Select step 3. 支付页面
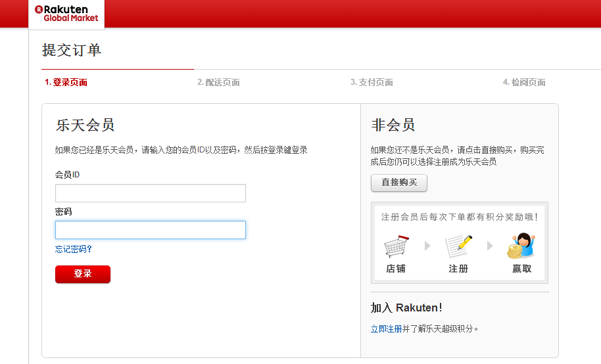The height and width of the screenshot is (364, 601). pyautogui.click(x=372, y=82)
